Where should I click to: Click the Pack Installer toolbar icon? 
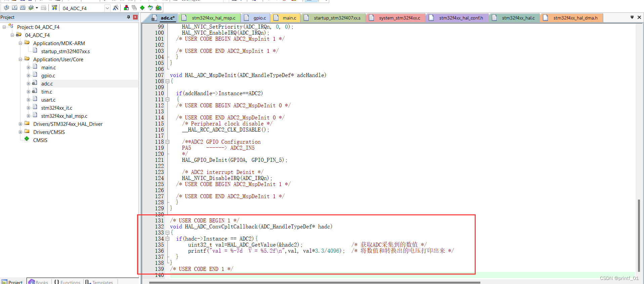click(x=159, y=7)
